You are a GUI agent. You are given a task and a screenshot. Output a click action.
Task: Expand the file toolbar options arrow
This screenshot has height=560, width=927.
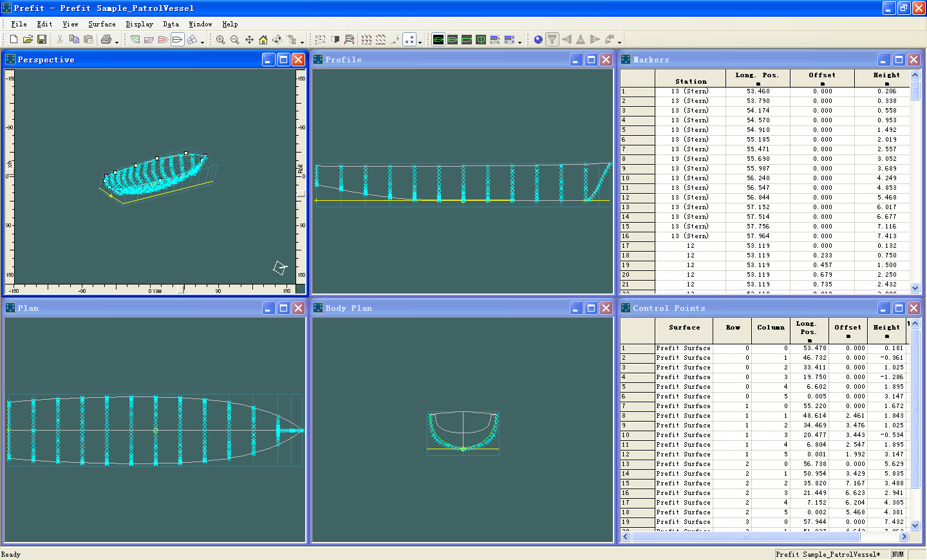[x=117, y=42]
